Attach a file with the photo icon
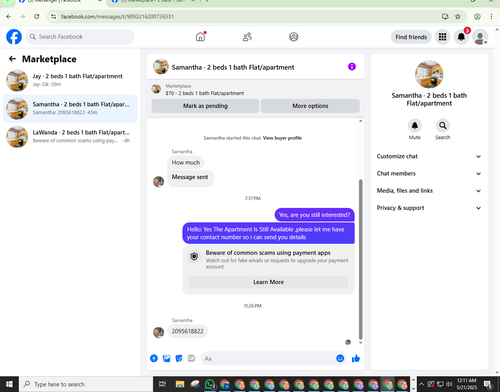Image resolution: width=500 pixels, height=392 pixels. point(166,358)
